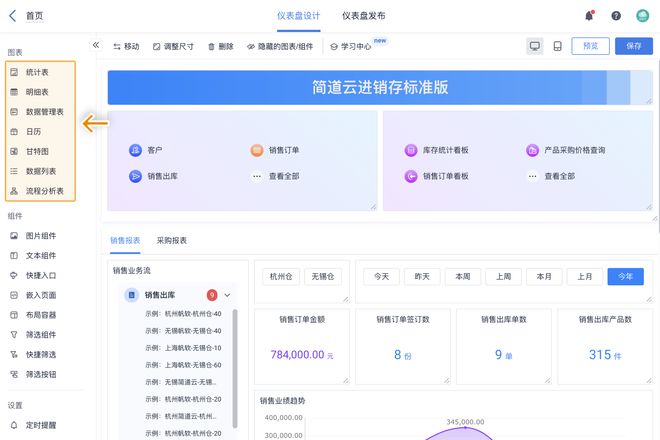Image resolution: width=660 pixels, height=440 pixels.
Task: Open the 采购报表 tab
Action: pos(172,240)
